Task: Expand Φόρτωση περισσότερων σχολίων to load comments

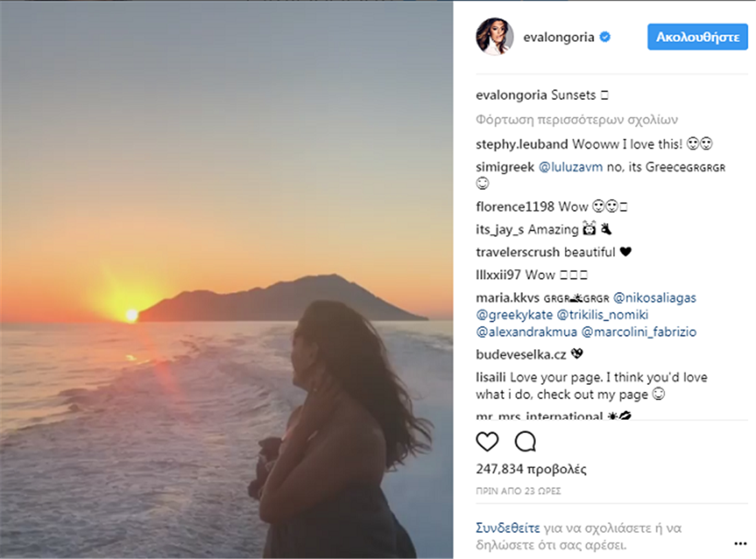Action: click(577, 120)
